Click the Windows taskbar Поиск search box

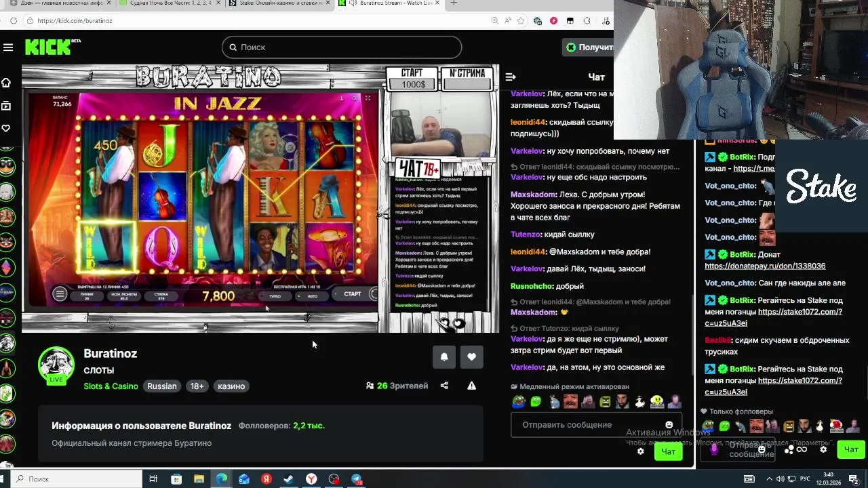click(x=76, y=479)
